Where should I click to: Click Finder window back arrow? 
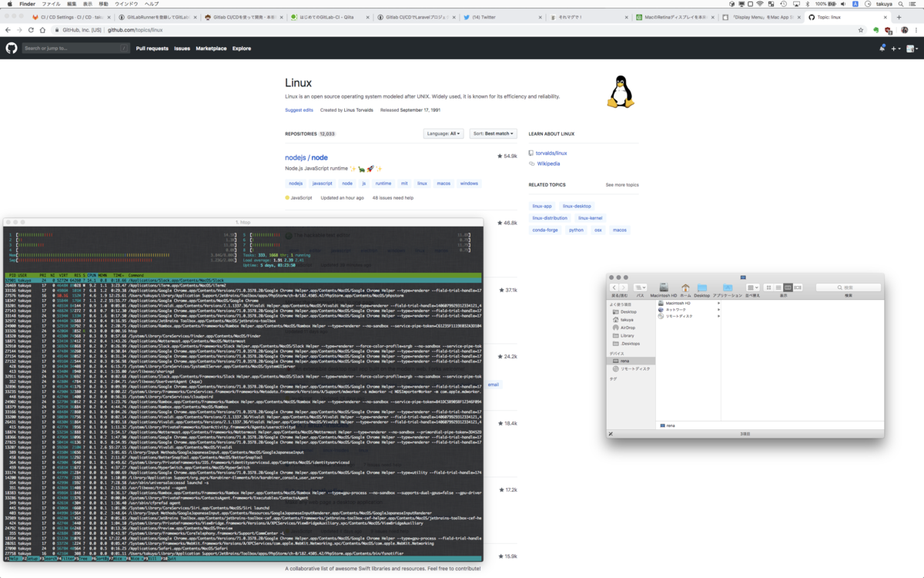(614, 287)
